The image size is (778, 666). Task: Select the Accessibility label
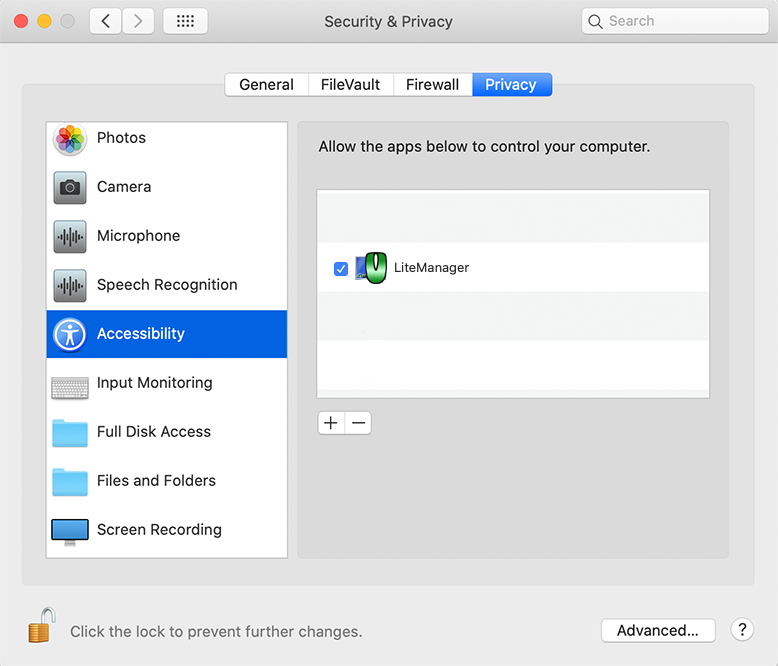[x=141, y=333]
